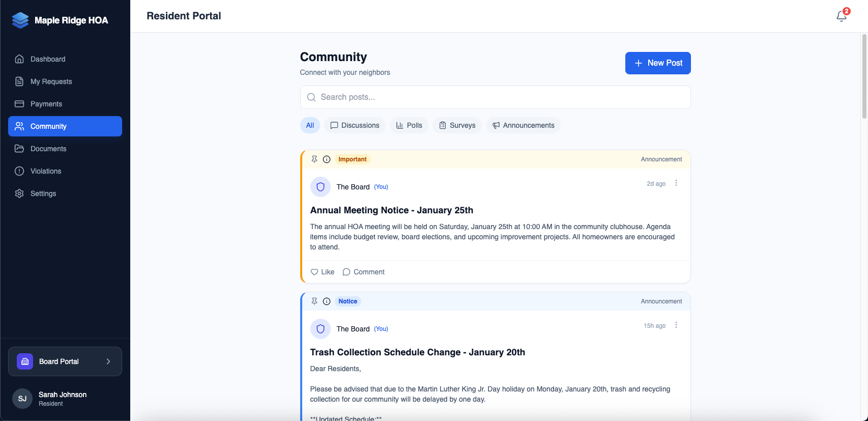Open Payments in the sidebar
The height and width of the screenshot is (421, 868).
[65, 104]
